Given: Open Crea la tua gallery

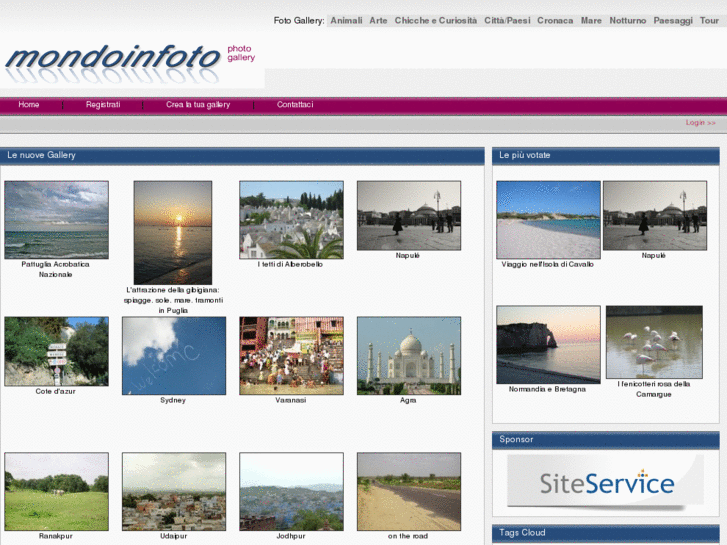Looking at the screenshot, I should pos(198,105).
